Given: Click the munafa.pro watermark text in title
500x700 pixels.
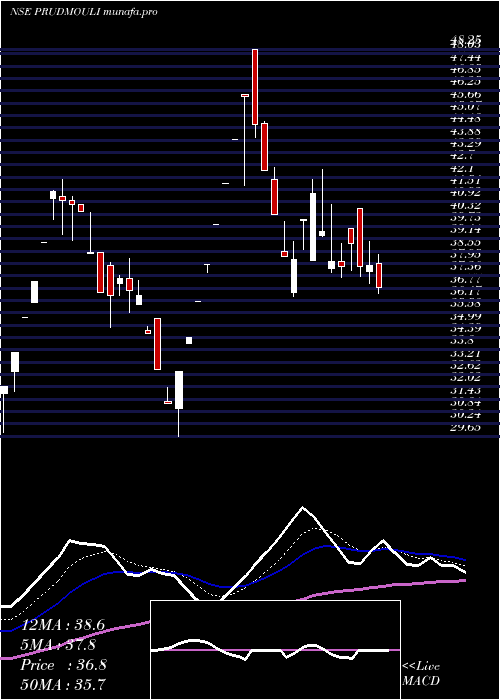Looking at the screenshot, I should [130, 12].
